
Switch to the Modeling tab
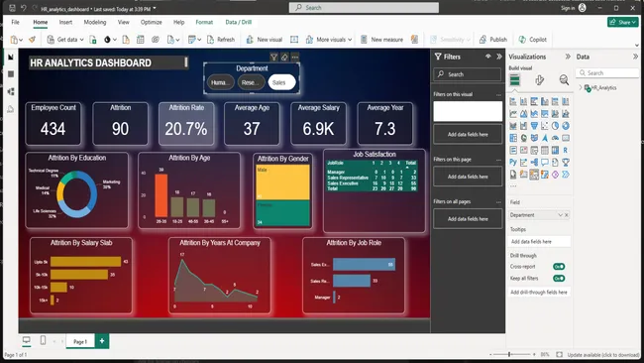(x=95, y=22)
